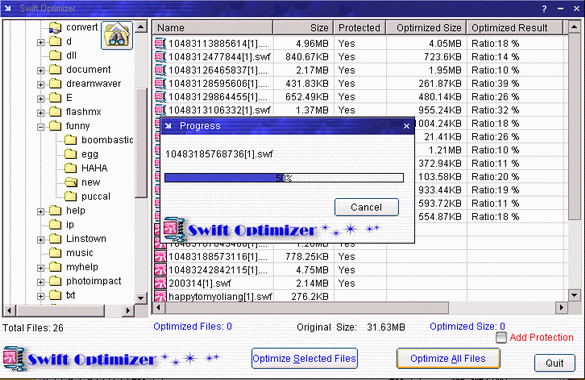Expand the E folder node
The image size is (585, 380).
(x=41, y=99)
